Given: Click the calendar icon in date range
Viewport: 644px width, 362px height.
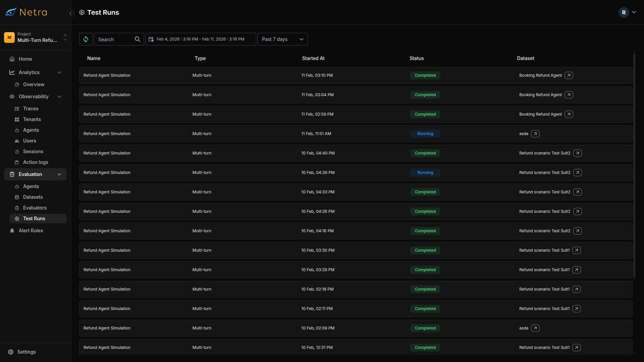Looking at the screenshot, I should [x=151, y=39].
